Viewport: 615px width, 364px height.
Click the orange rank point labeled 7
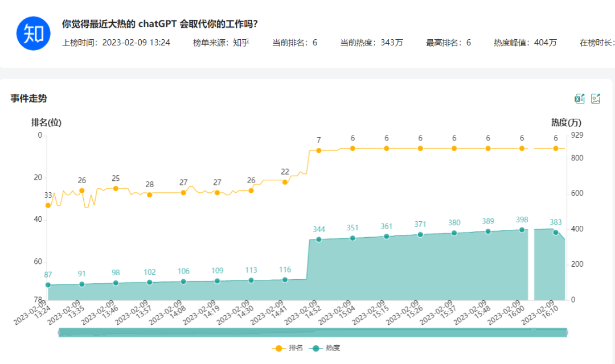pyautogui.click(x=319, y=151)
